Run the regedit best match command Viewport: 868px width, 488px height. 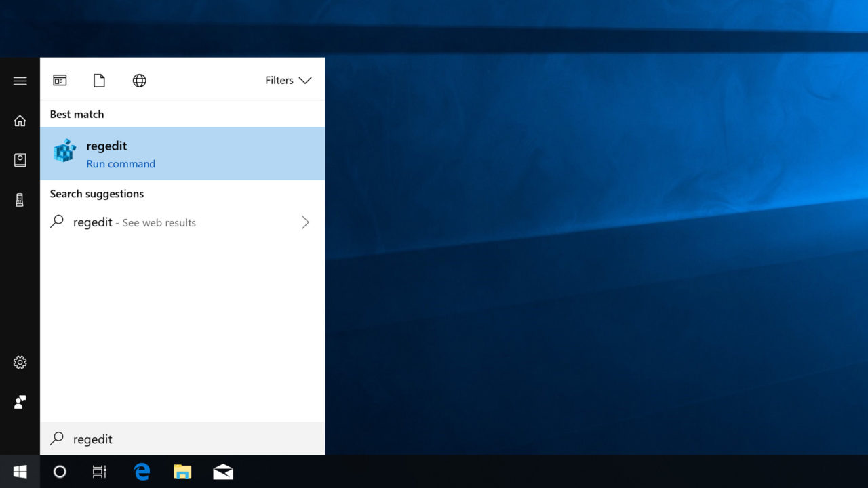[182, 154]
